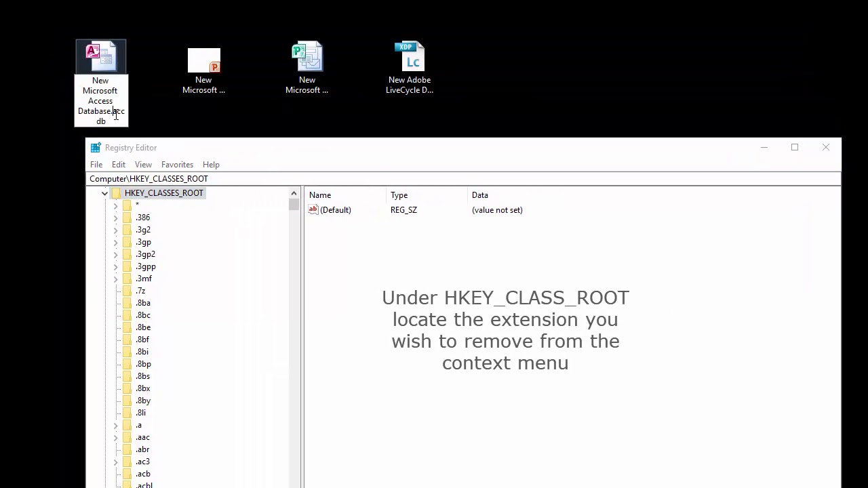
Task: Click the REG_SZ type cell
Action: point(403,210)
